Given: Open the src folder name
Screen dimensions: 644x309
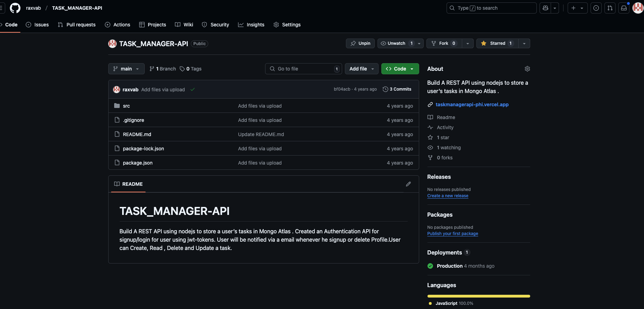Looking at the screenshot, I should (x=126, y=106).
